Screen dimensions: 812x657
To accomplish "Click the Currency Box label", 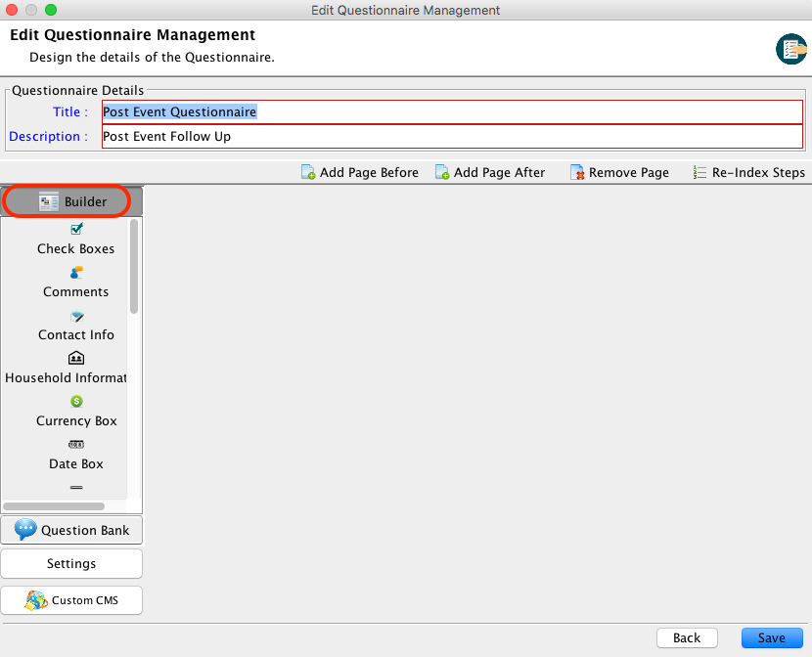I will click(76, 421).
